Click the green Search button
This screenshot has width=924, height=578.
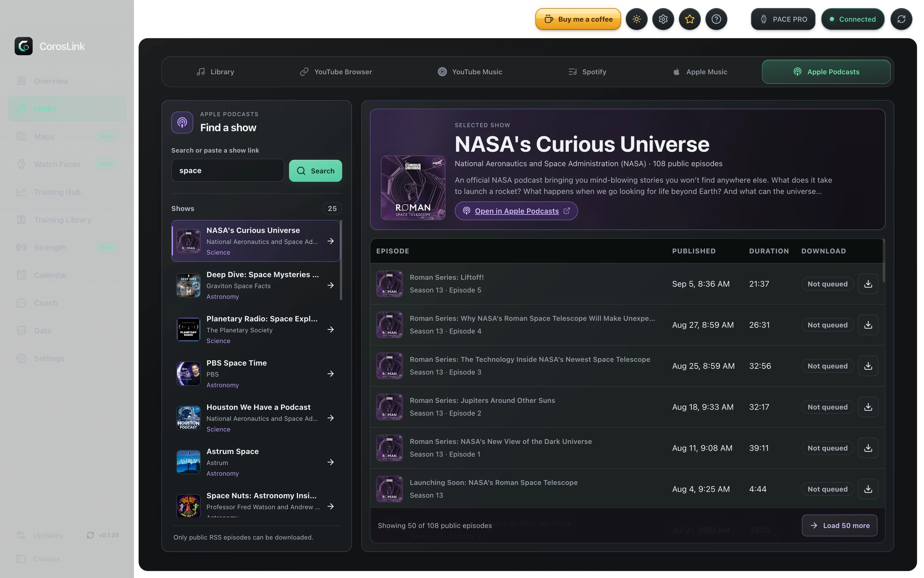click(x=315, y=171)
